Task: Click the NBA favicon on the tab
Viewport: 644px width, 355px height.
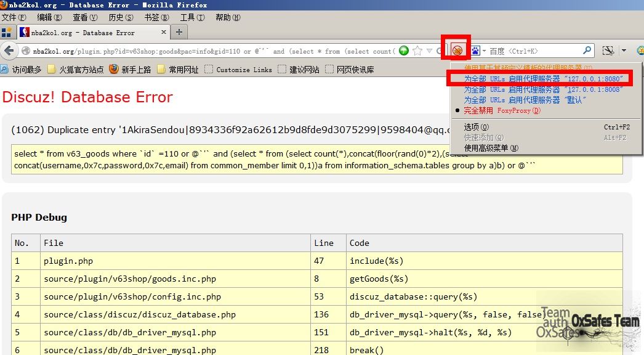Action: point(25,32)
